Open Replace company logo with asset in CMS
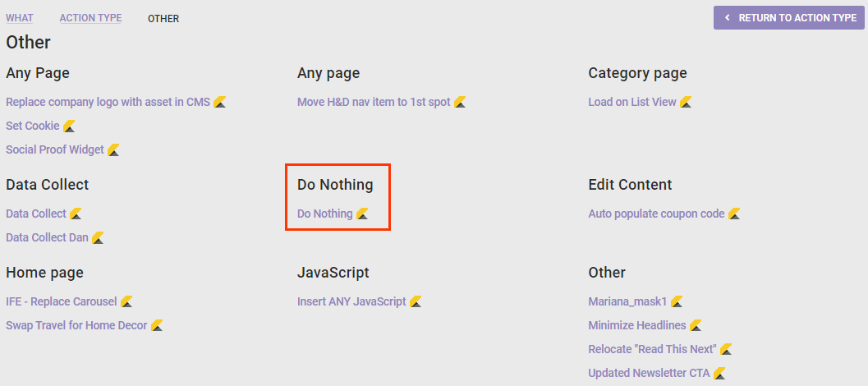 (108, 103)
